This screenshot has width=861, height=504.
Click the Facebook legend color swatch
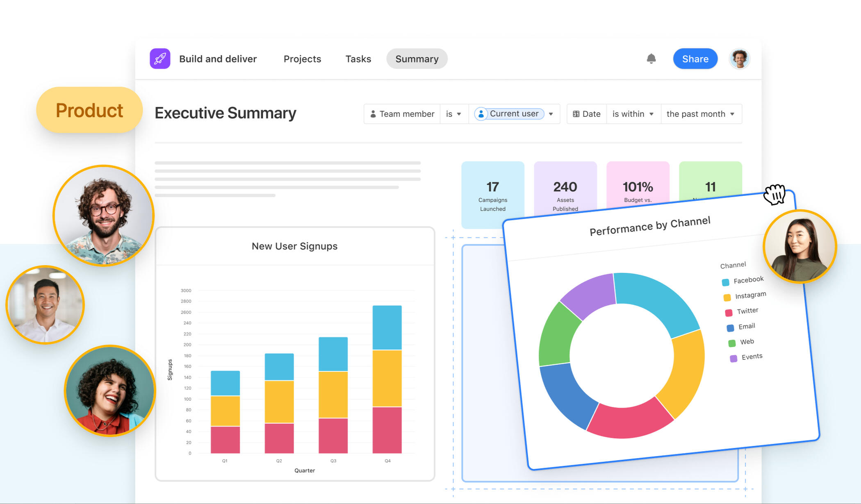click(725, 282)
